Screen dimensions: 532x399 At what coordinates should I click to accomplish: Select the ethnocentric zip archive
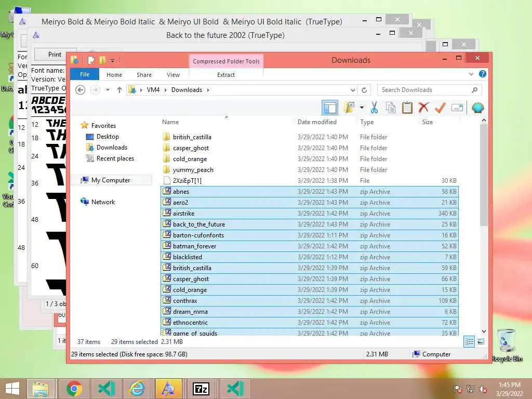point(310,322)
